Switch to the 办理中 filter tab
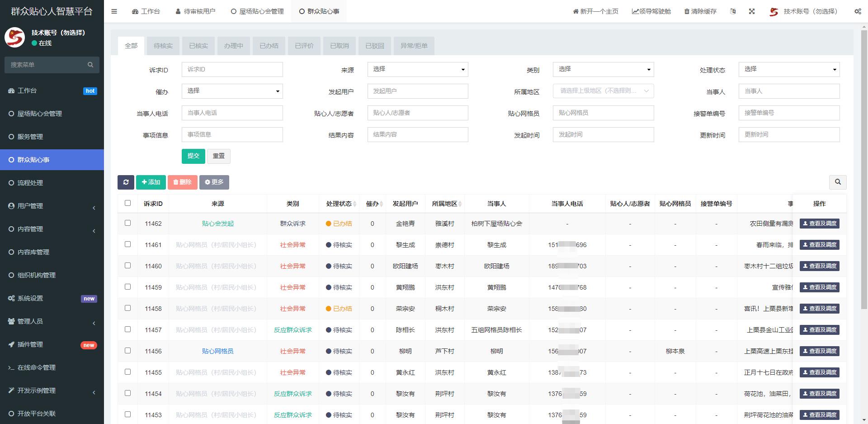Image resolution: width=868 pixels, height=424 pixels. pyautogui.click(x=234, y=46)
